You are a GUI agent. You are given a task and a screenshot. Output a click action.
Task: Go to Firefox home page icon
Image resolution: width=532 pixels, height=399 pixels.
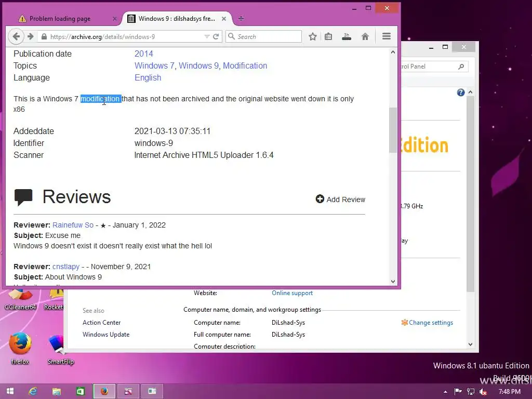pos(365,36)
